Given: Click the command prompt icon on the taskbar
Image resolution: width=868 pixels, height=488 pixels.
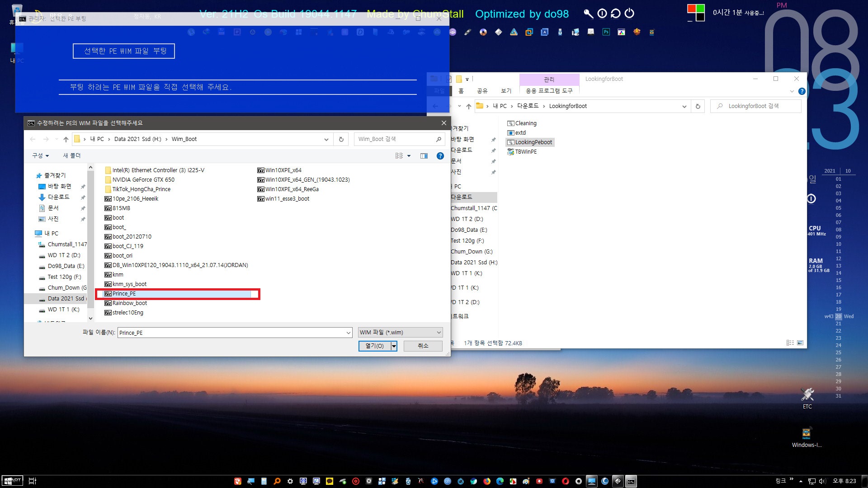Looking at the screenshot, I should pos(631,481).
